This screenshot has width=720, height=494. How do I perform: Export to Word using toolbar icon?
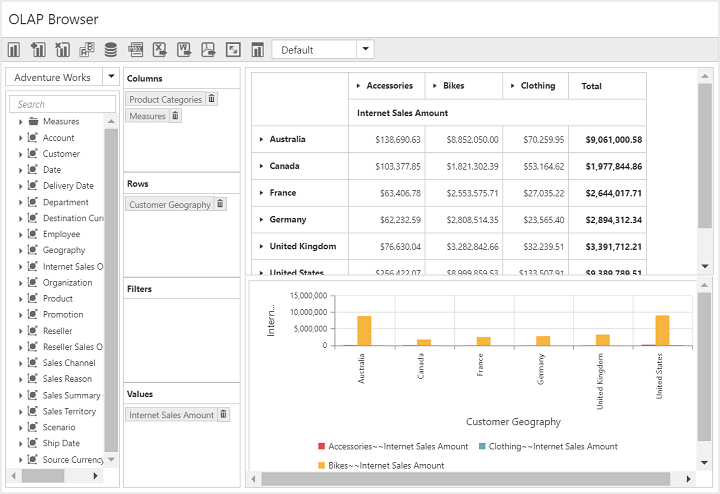(184, 50)
